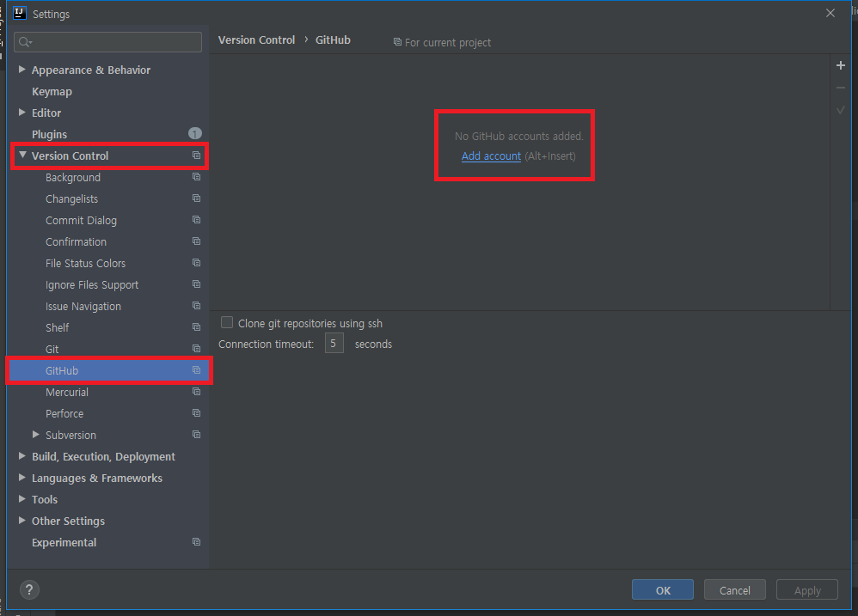
Task: Click project-level icon beside GitHub row
Action: 196,370
